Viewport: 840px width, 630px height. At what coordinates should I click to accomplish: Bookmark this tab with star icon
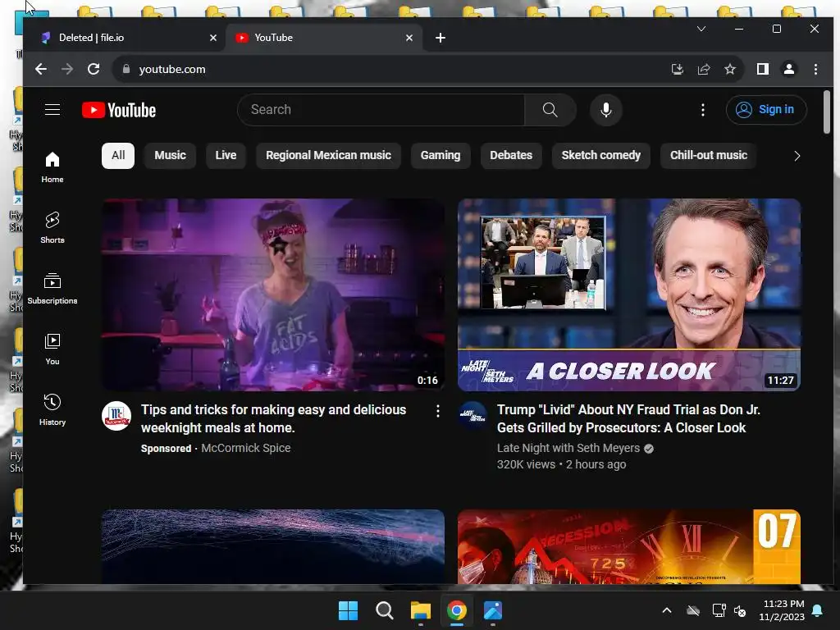tap(729, 69)
